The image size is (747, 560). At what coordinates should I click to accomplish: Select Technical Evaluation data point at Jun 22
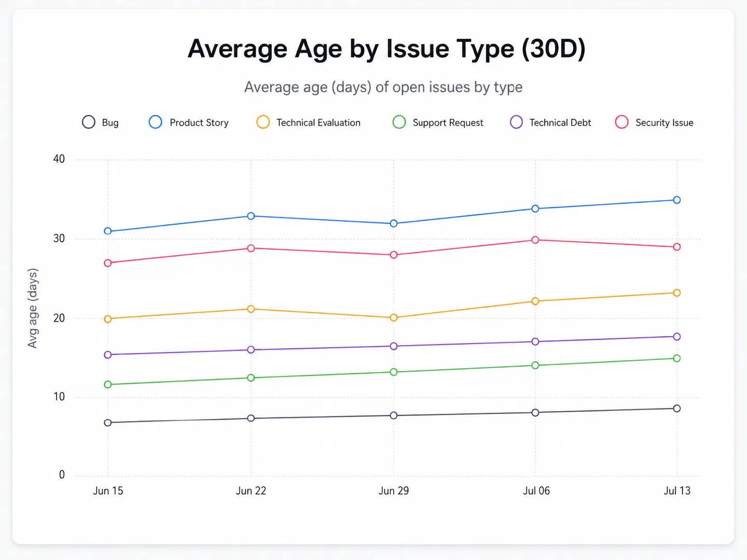tap(251, 309)
